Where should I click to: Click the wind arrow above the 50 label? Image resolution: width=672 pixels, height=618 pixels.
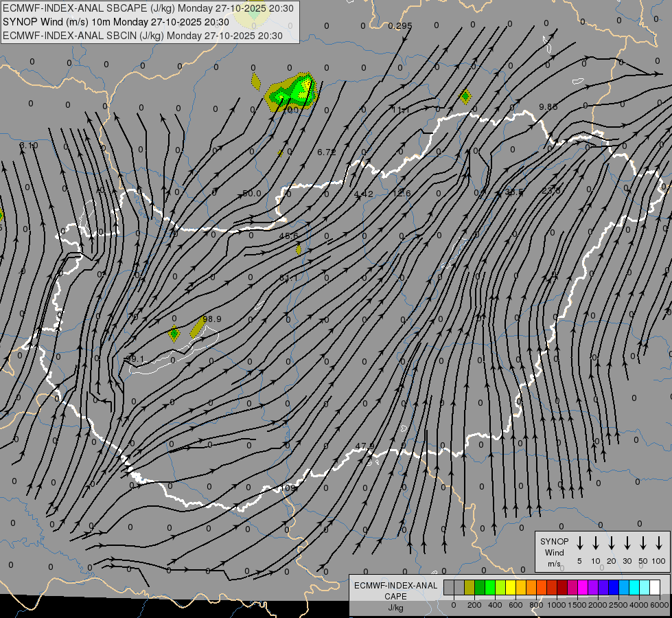643,542
